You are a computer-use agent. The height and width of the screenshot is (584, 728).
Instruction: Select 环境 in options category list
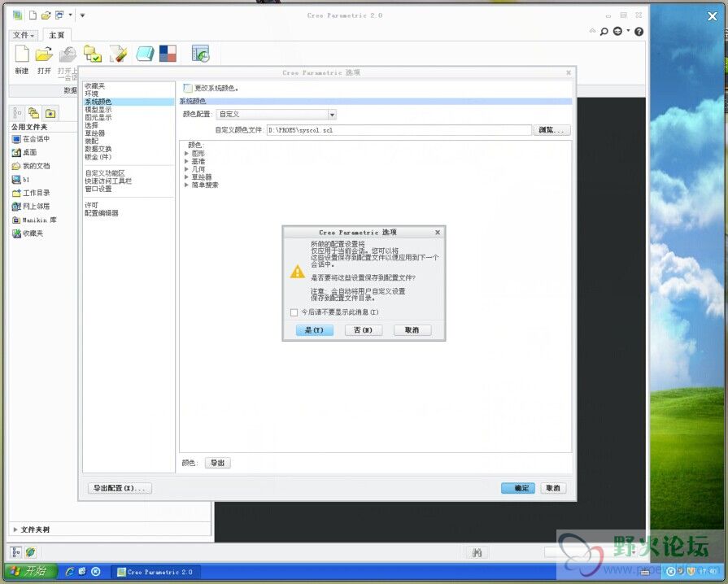click(91, 94)
